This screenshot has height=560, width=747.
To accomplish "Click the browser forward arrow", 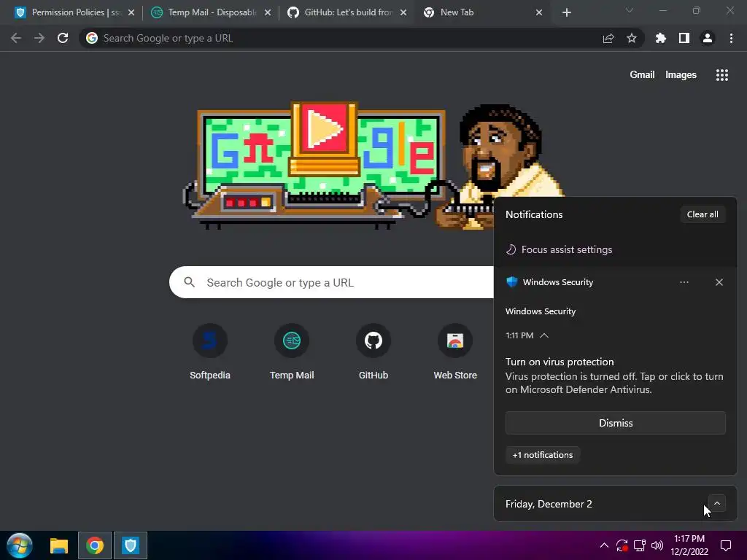I will click(39, 38).
